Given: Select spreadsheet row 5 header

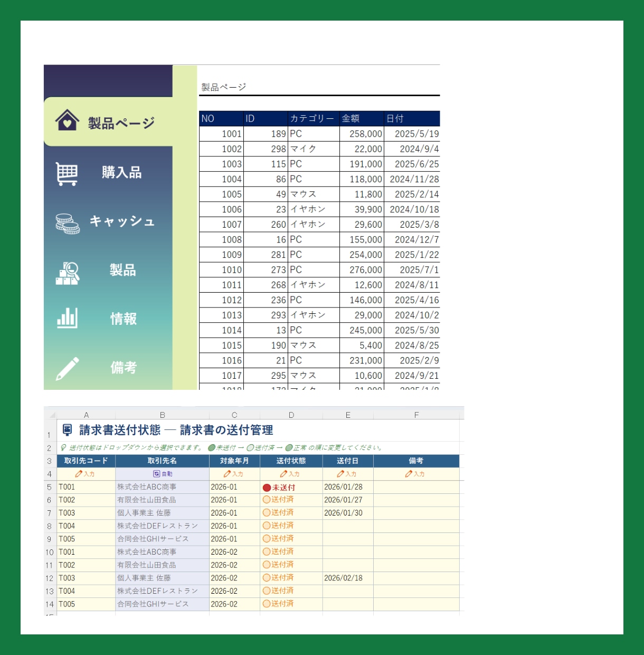Looking at the screenshot, I should (x=50, y=487).
